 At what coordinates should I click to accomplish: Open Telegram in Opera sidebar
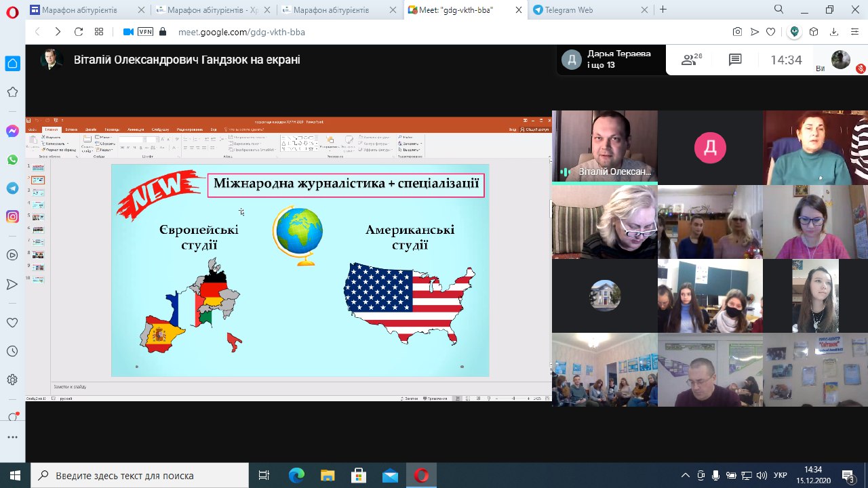(12, 188)
